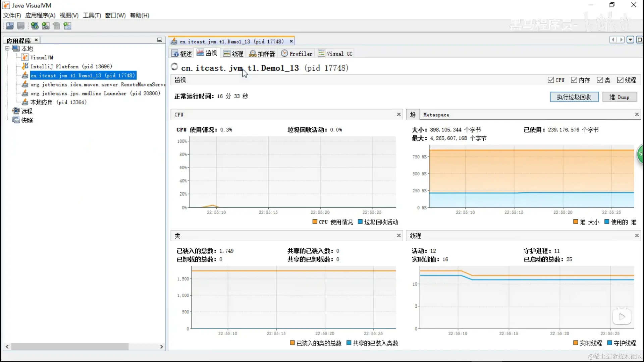Switch to the Visual GC tab
The height and width of the screenshot is (362, 644).
click(335, 54)
